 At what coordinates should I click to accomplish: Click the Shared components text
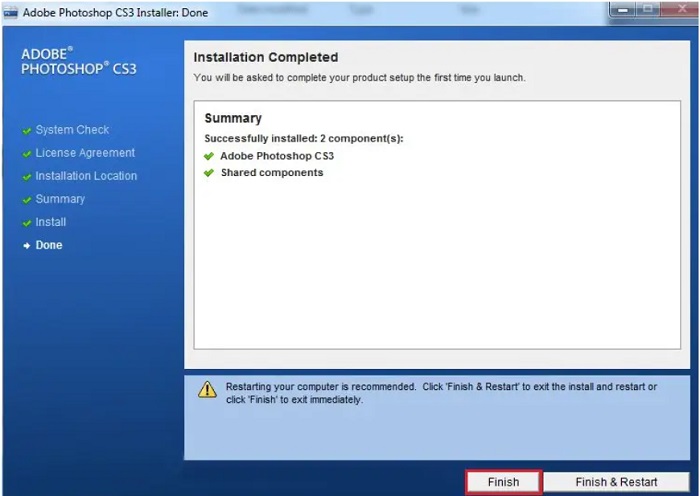click(272, 173)
